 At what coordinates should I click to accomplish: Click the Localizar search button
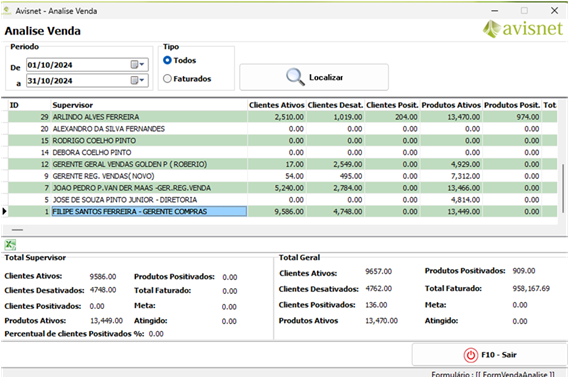(x=314, y=77)
